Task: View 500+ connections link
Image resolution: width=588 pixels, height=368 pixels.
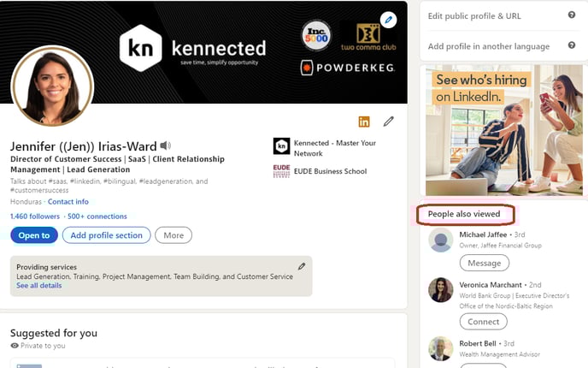Action: point(97,217)
